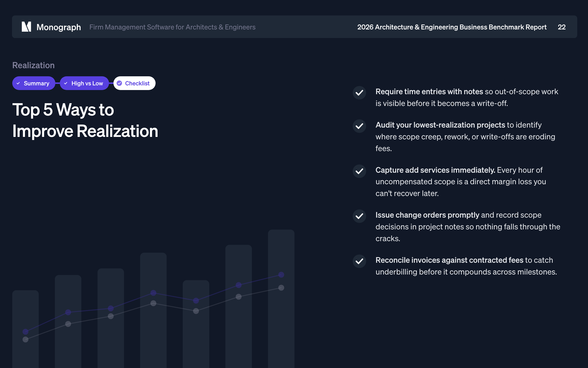The image size is (588, 368).
Task: Click the rightmost purple data point on chart
Action: pos(281,275)
